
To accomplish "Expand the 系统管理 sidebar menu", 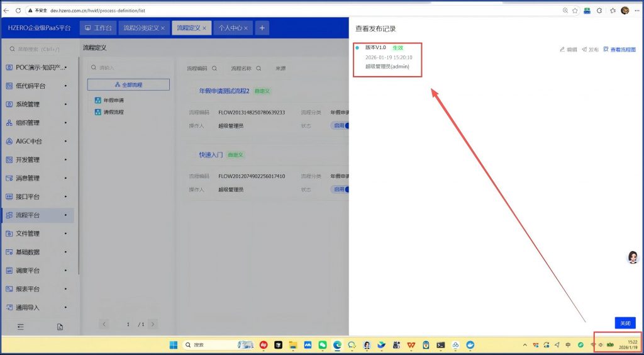I will coord(38,104).
